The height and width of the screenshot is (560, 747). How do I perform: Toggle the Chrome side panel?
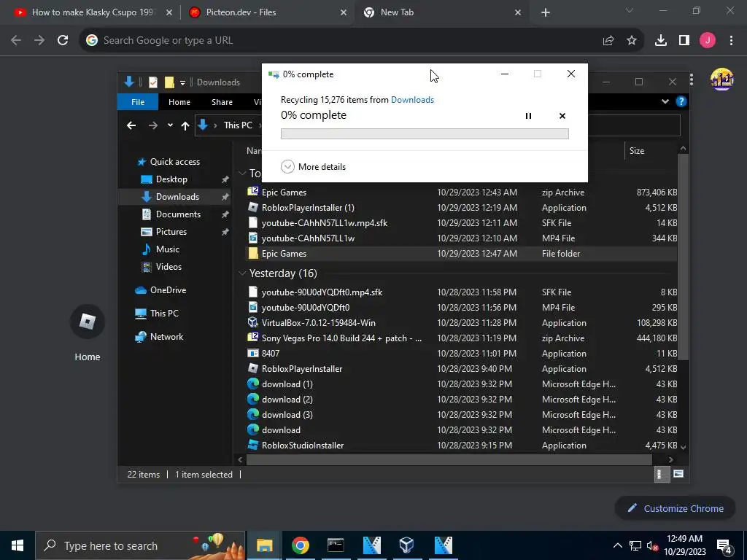[684, 41]
